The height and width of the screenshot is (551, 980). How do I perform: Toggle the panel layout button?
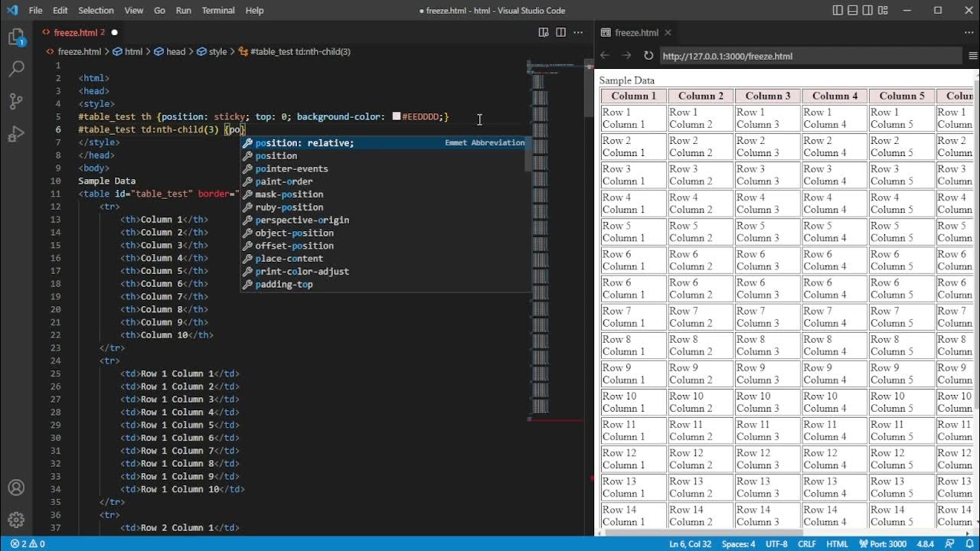coord(852,10)
